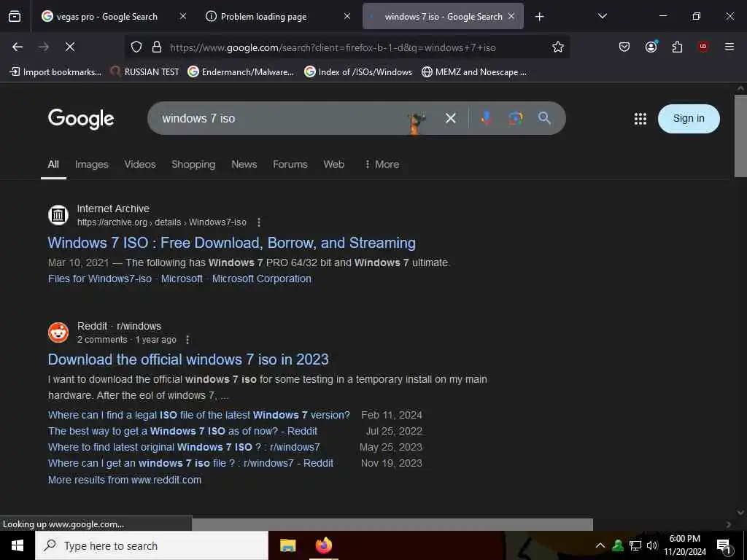Screen dimensions: 747x560
Task: Show hidden tray icons
Action: click(x=600, y=545)
